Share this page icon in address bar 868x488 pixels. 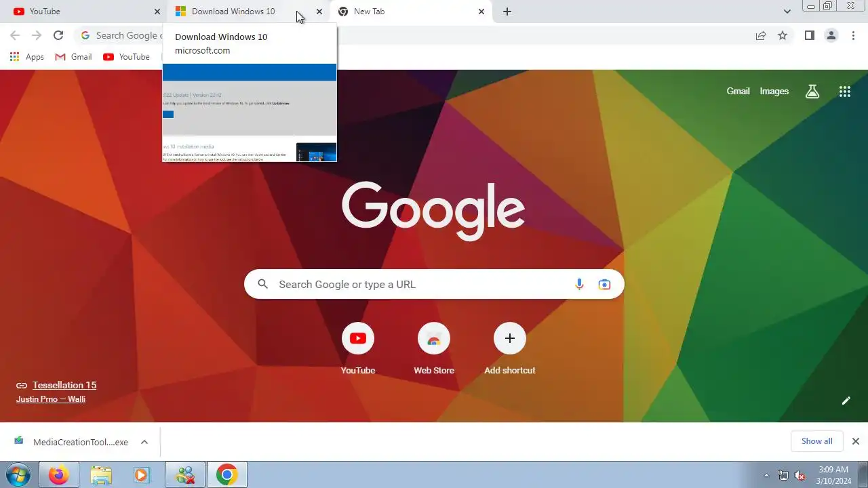click(x=761, y=35)
